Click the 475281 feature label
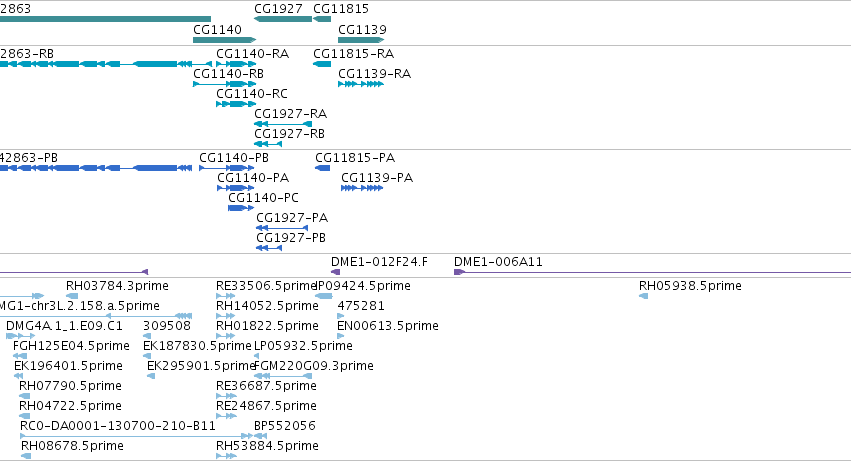This screenshot has height=461, width=851. (x=361, y=306)
